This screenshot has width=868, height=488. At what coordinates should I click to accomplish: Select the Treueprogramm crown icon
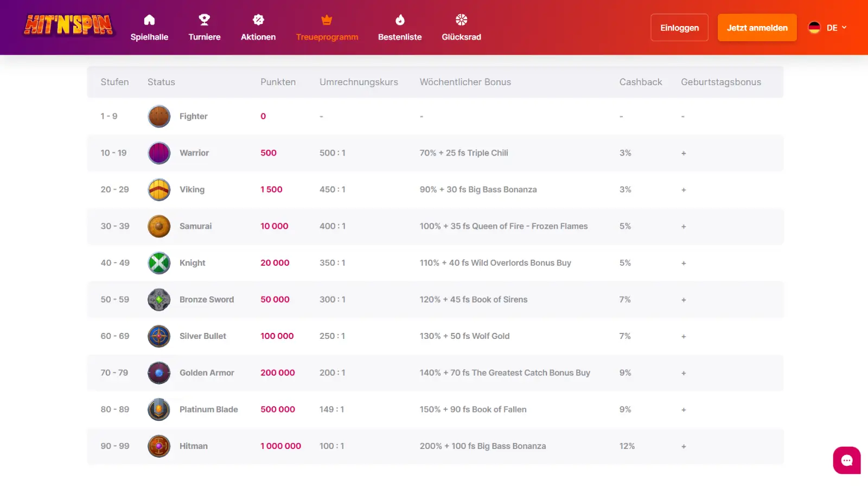click(327, 20)
